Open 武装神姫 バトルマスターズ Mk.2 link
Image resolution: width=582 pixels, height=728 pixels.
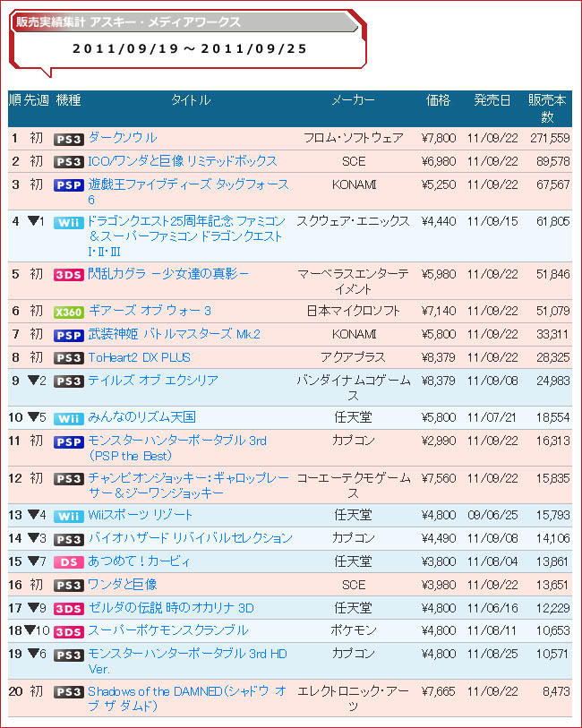pos(174,334)
